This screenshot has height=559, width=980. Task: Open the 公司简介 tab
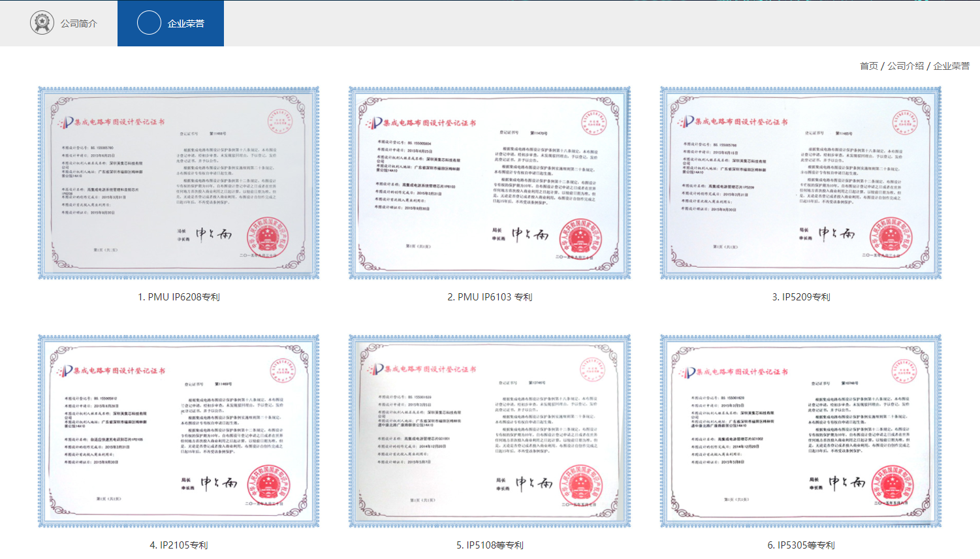tap(78, 24)
